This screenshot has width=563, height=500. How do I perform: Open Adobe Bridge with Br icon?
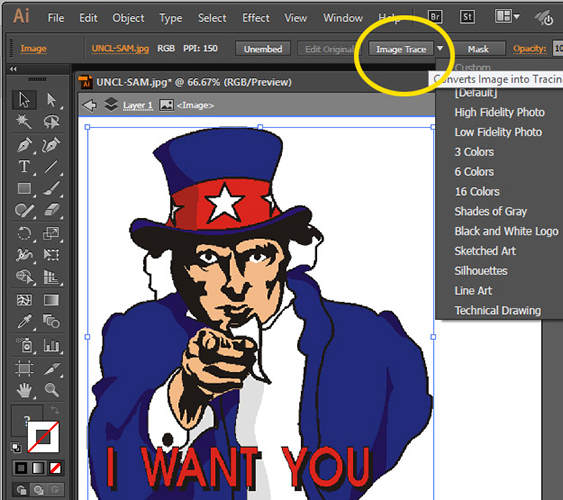[x=435, y=17]
